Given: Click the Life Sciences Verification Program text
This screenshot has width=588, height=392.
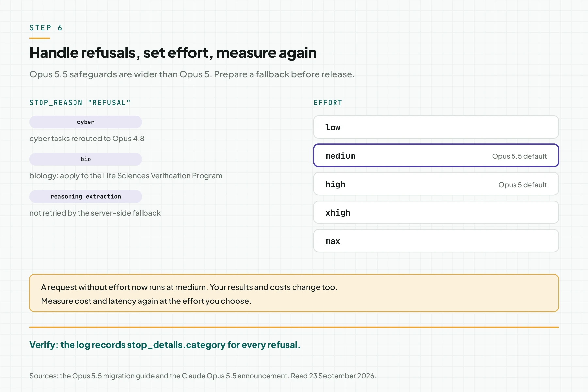Looking at the screenshot, I should click(x=126, y=176).
